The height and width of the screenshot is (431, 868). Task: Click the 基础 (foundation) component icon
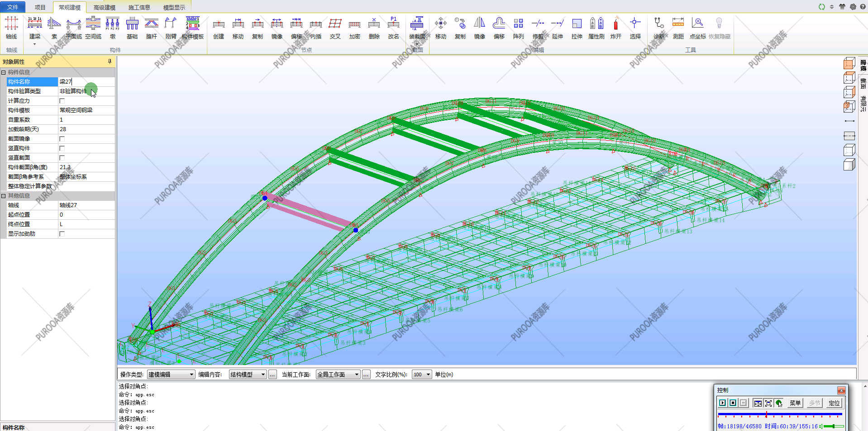pyautogui.click(x=132, y=27)
